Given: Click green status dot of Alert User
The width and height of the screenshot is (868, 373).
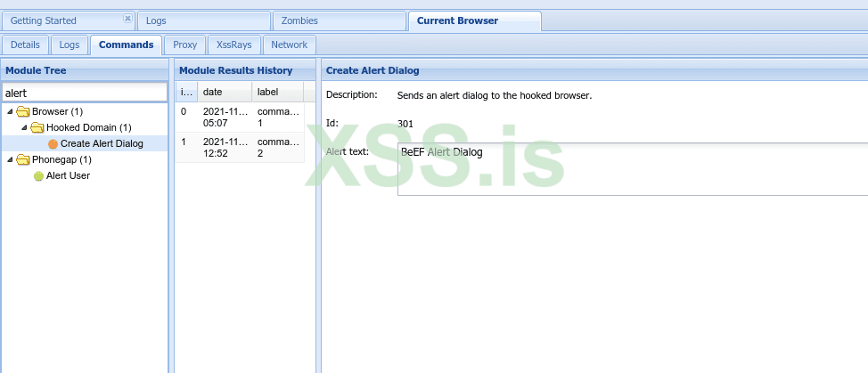Looking at the screenshot, I should 38,176.
